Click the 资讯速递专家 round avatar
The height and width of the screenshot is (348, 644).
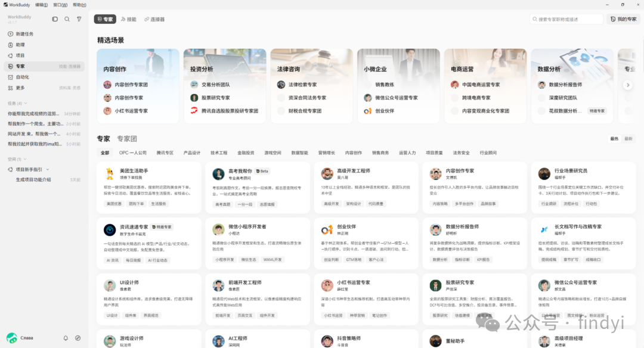[x=110, y=230]
